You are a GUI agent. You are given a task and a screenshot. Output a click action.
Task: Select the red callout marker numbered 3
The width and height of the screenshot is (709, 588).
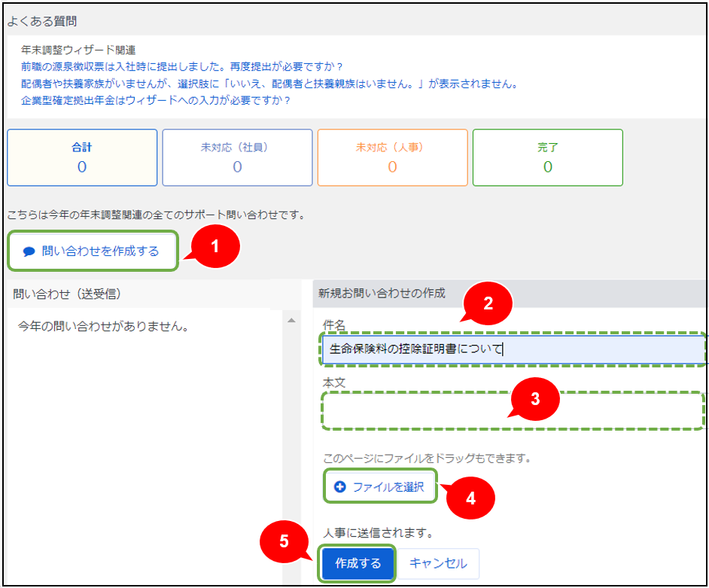click(x=535, y=400)
